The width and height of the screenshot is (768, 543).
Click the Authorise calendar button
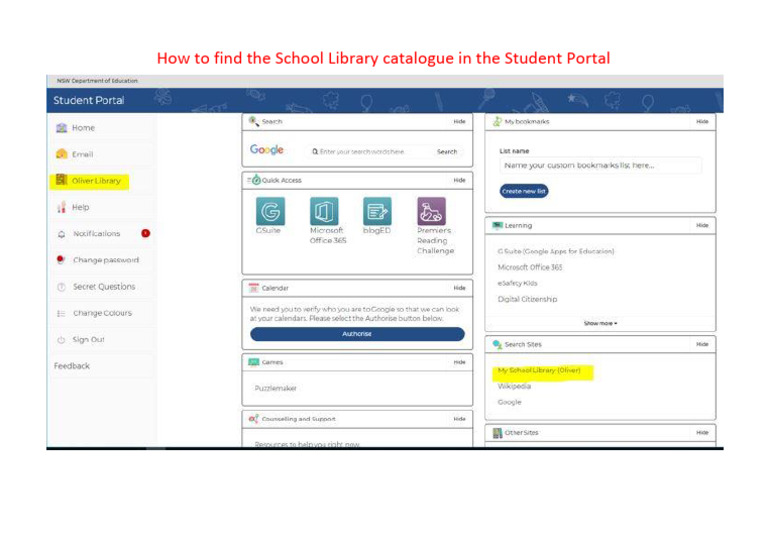tap(357, 334)
